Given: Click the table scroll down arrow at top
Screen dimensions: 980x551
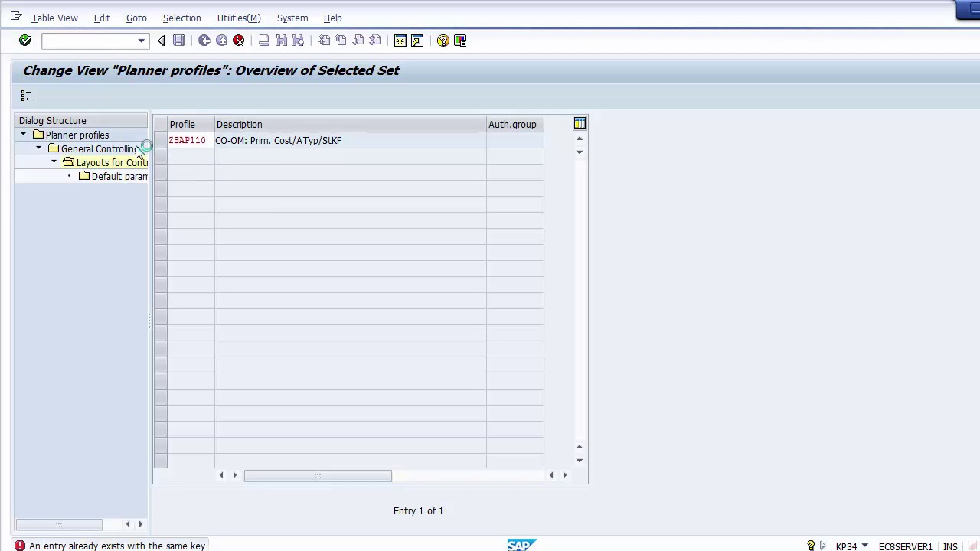Looking at the screenshot, I should coord(580,152).
